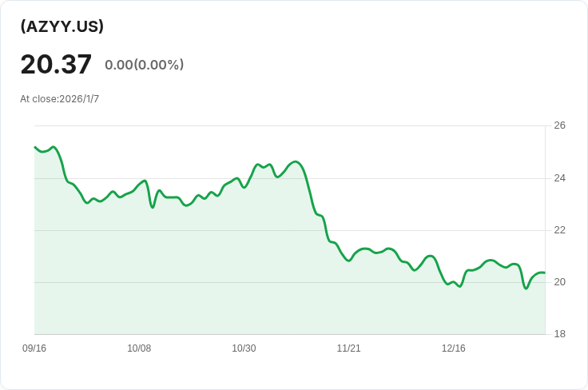The width and height of the screenshot is (588, 390).
Task: Click the 20.37 current price
Action: [x=56, y=64]
